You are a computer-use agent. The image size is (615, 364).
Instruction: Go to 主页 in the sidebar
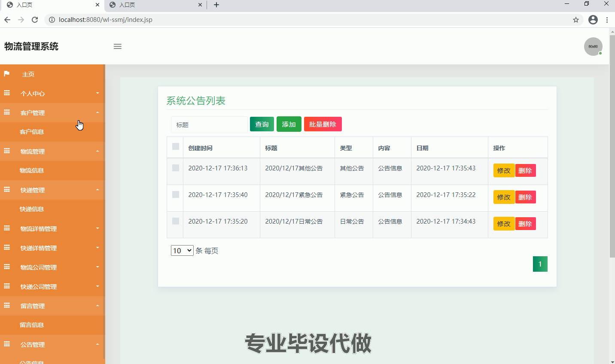[28, 74]
